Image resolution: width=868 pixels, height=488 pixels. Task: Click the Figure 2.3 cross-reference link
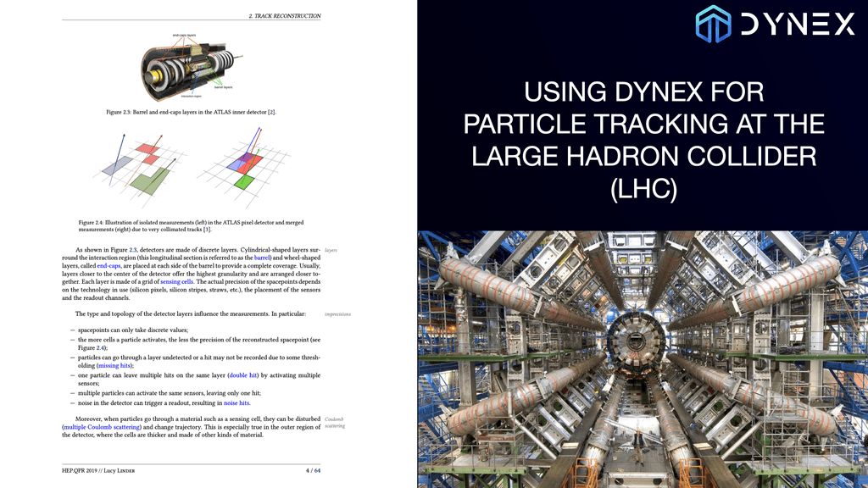coord(131,250)
